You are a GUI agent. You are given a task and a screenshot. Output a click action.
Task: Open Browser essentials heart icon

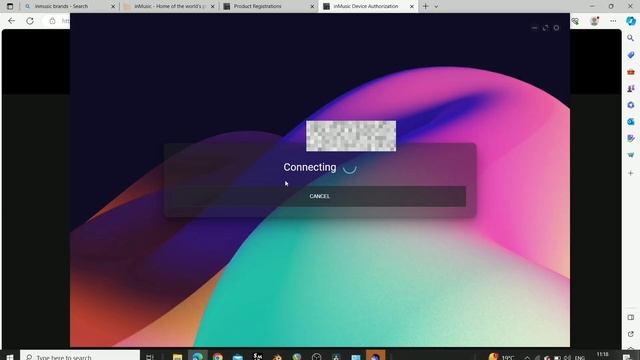click(x=576, y=21)
